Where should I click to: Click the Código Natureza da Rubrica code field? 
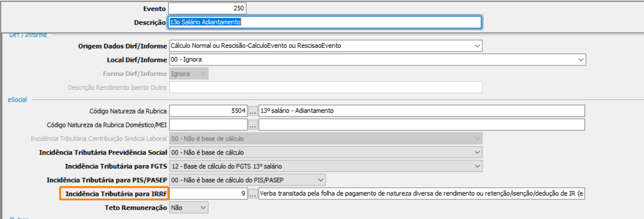coord(208,111)
